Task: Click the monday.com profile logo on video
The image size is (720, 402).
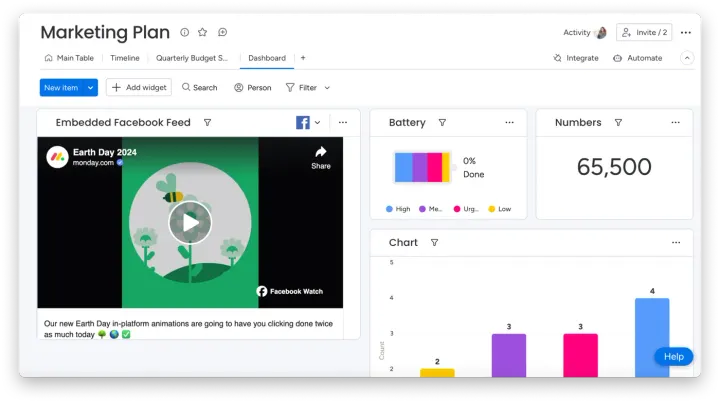Action: click(57, 157)
